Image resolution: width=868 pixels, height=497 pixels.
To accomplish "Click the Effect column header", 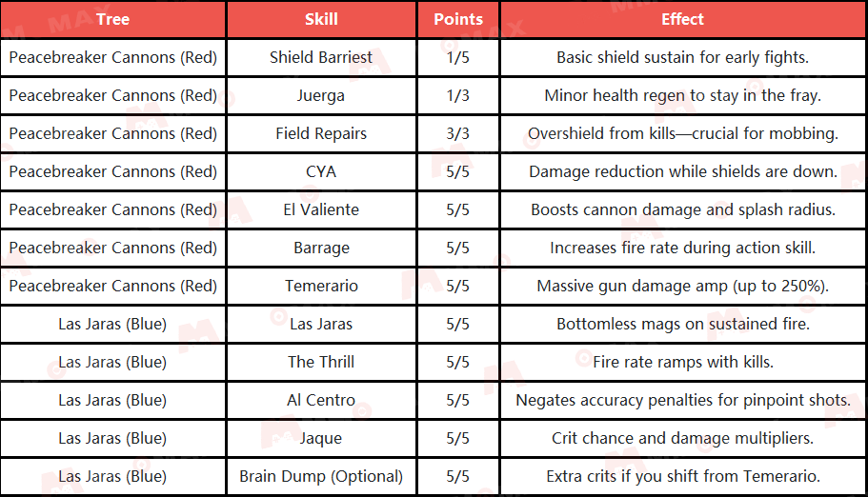I will [682, 19].
